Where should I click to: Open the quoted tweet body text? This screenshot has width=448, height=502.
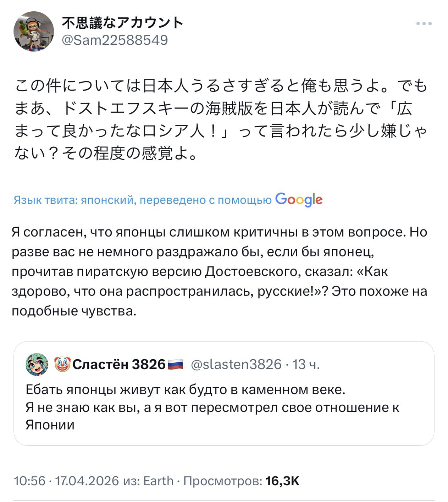tap(212, 407)
